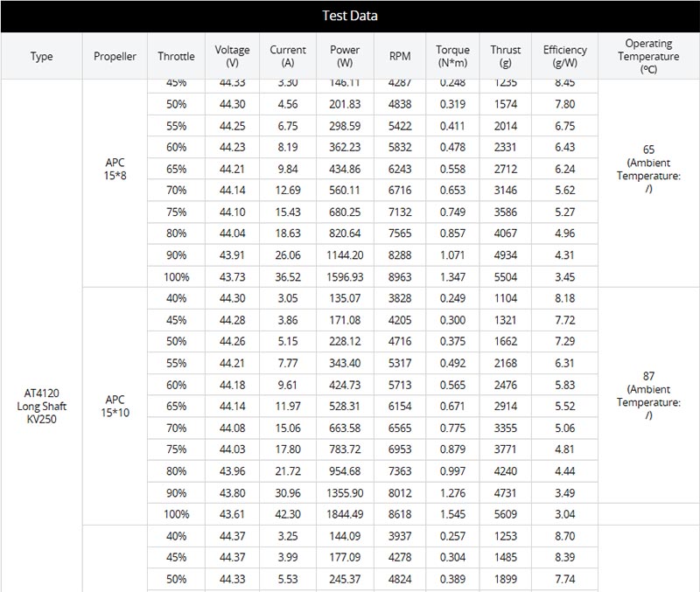The width and height of the screenshot is (700, 592).
Task: Select the 5609 thrust value
Action: coord(506,514)
